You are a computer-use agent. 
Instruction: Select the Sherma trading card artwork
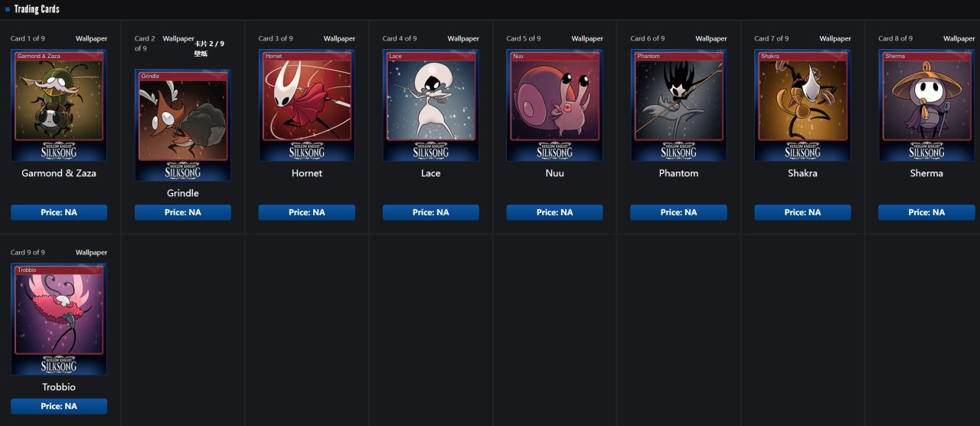click(x=927, y=106)
